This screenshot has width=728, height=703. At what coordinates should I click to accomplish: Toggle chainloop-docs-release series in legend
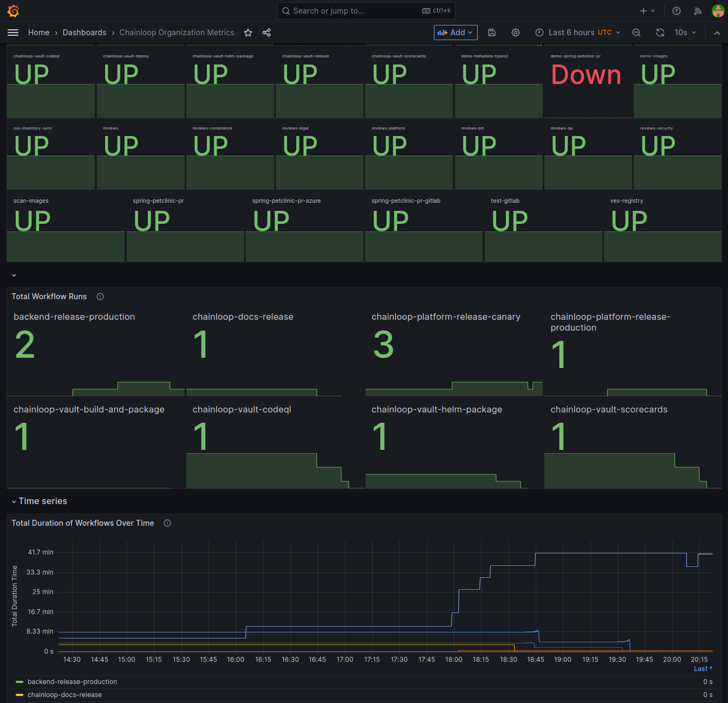coord(64,695)
